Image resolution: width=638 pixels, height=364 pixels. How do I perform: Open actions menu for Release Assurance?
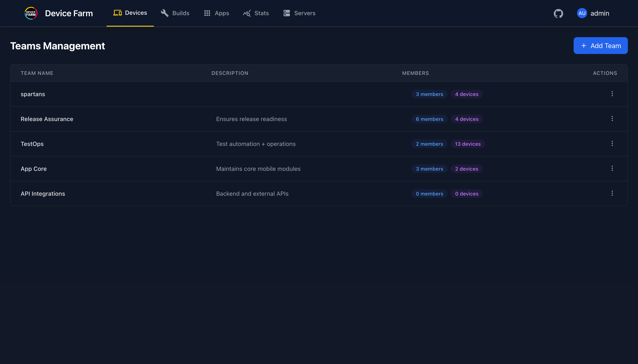click(x=612, y=119)
